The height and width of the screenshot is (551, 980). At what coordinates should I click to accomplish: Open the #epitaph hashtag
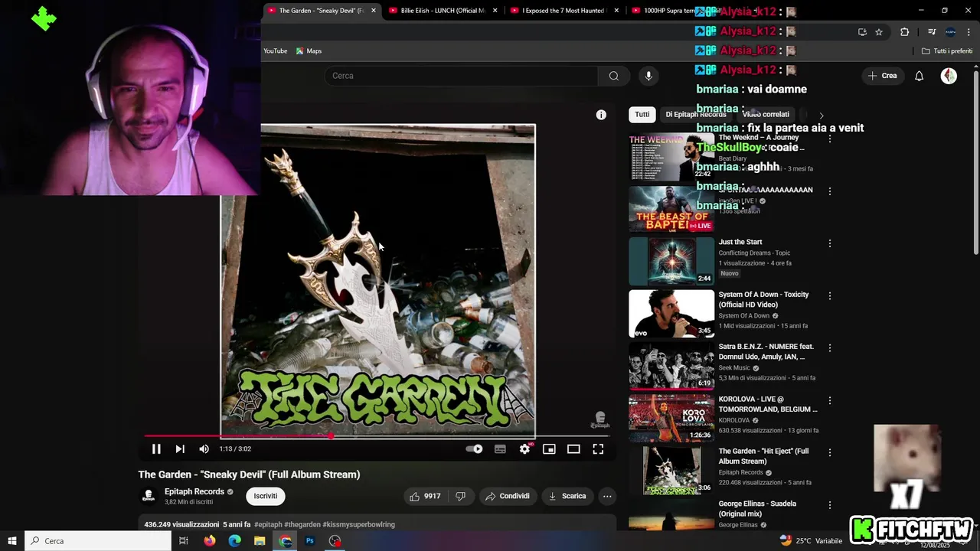(x=269, y=524)
